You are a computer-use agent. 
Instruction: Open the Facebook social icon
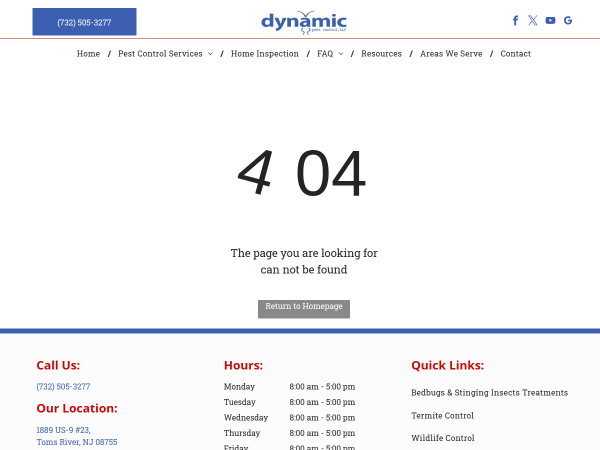515,20
